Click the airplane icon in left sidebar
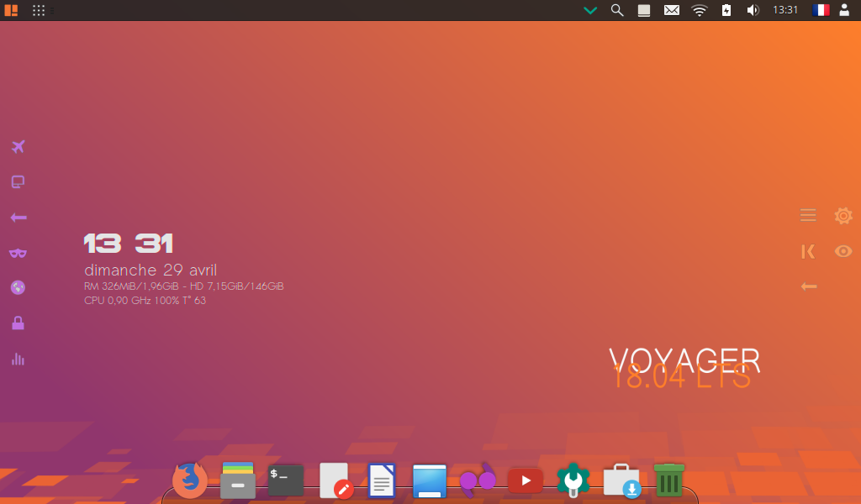 point(18,147)
